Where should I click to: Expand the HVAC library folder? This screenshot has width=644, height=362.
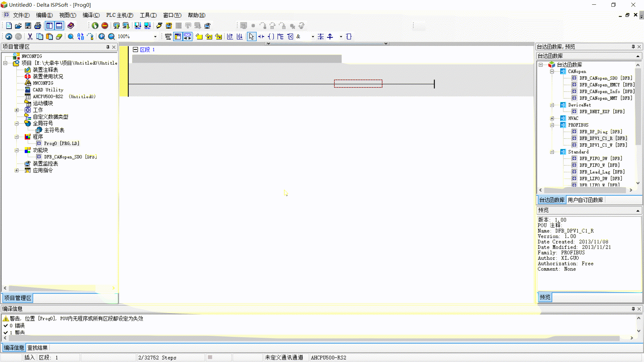[552, 118]
